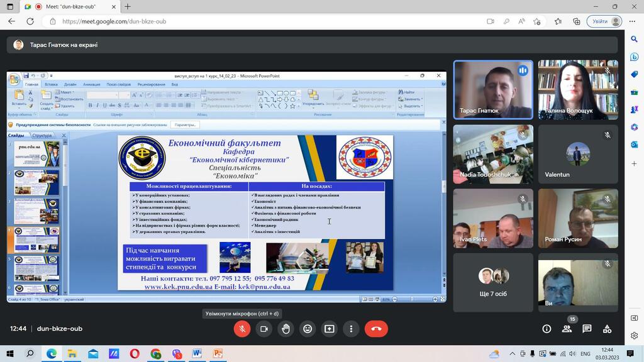Show the participants list icon

click(567, 329)
